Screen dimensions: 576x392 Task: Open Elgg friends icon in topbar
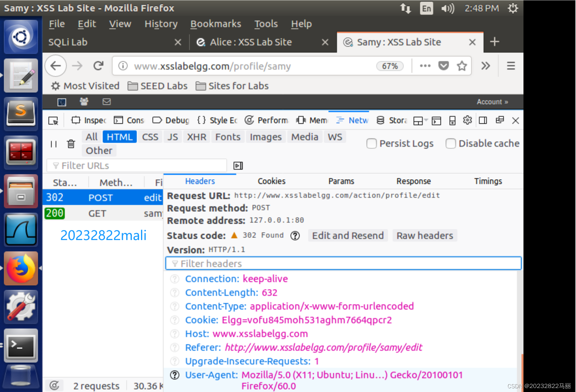click(84, 102)
